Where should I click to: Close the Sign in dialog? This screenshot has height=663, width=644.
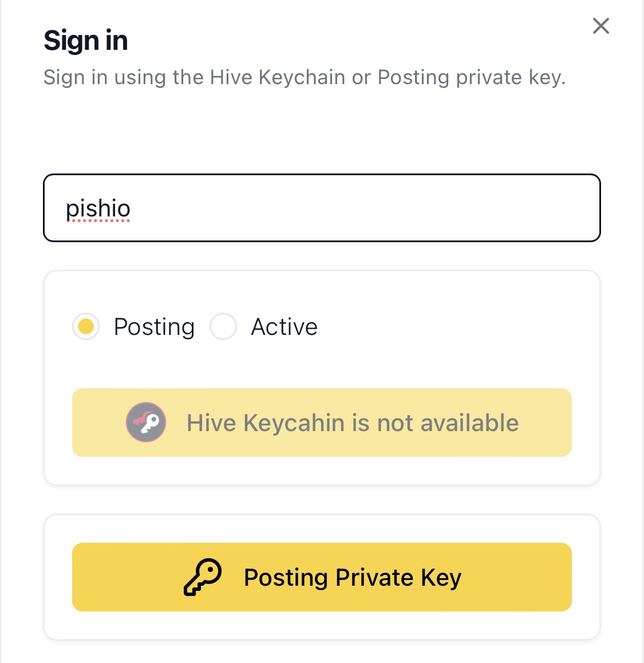pos(600,26)
